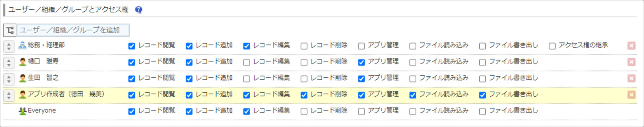Image resolution: width=644 pixels, height=127 pixels.
Task: Enable レコード編集 for 生田 智之
Action: pos(247,79)
